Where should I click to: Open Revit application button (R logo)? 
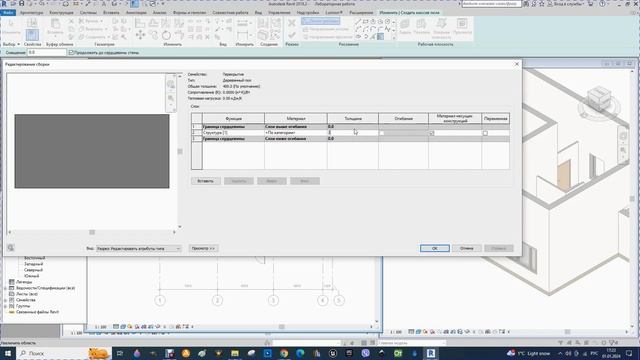[x=4, y=4]
